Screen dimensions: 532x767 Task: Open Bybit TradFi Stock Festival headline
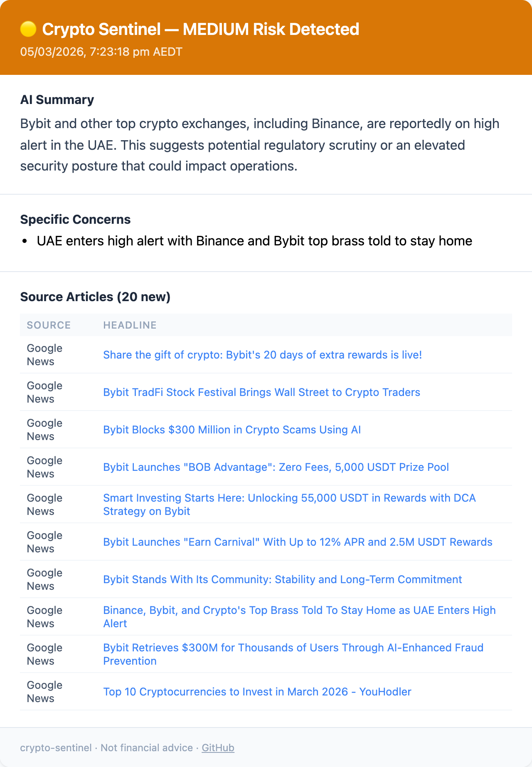pyautogui.click(x=261, y=392)
